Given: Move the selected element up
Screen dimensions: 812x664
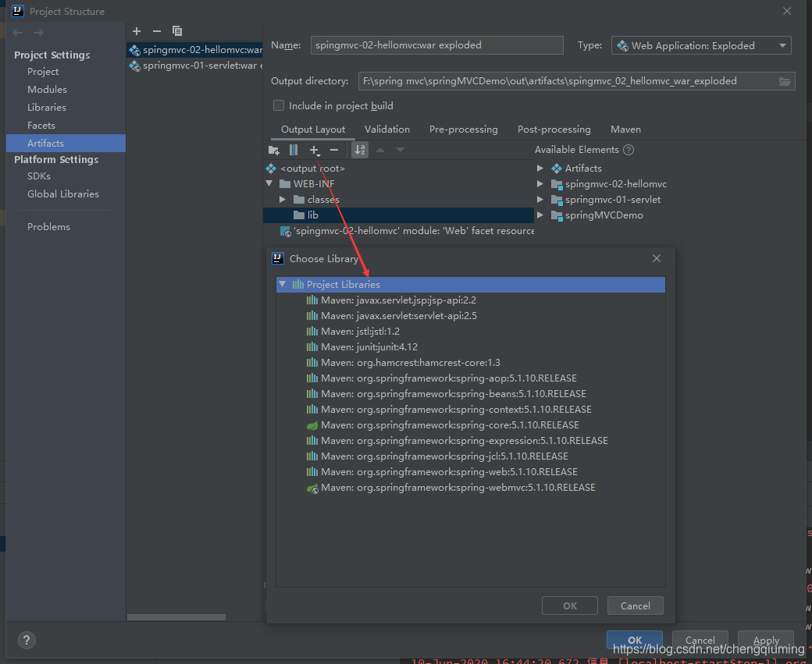Looking at the screenshot, I should pyautogui.click(x=380, y=150).
